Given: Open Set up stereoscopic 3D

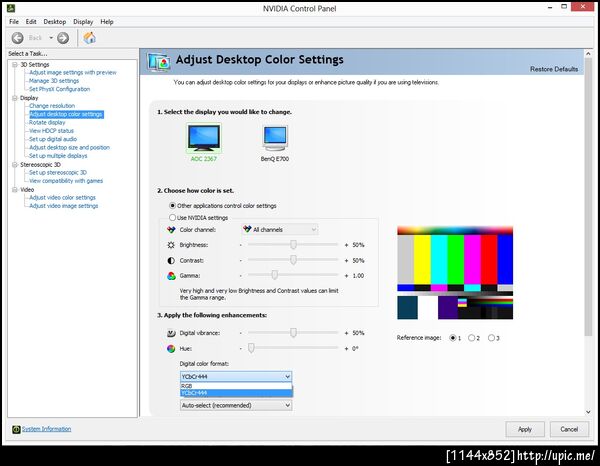Looking at the screenshot, I should [x=58, y=173].
